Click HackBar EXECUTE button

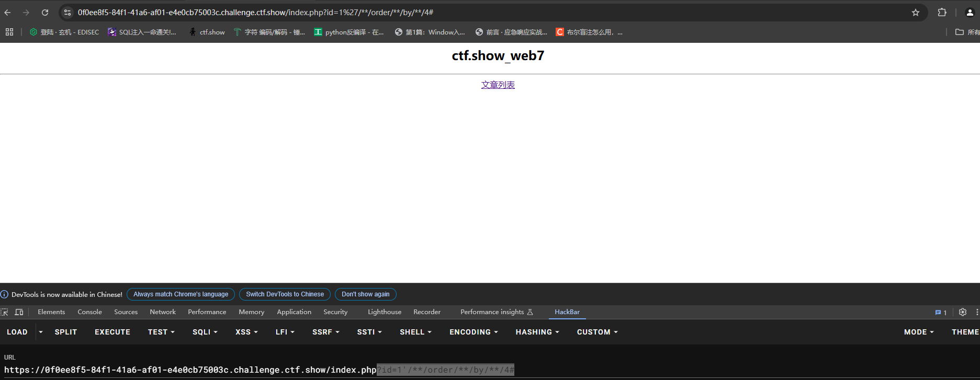click(112, 332)
